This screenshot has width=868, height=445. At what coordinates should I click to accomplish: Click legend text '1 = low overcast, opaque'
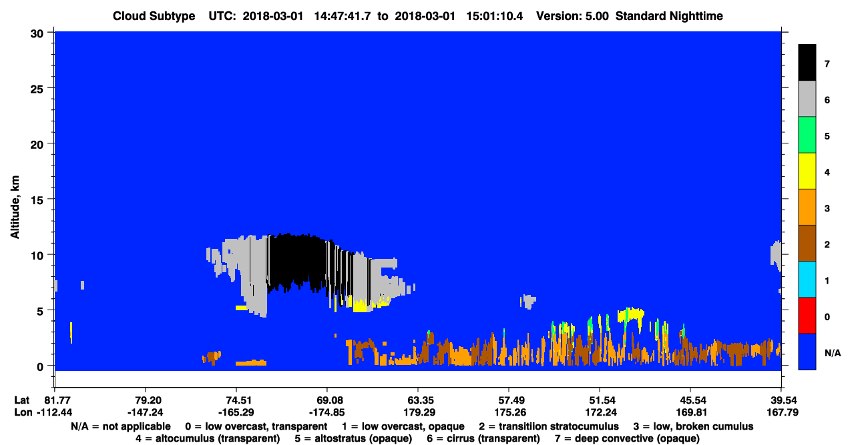[x=403, y=426]
